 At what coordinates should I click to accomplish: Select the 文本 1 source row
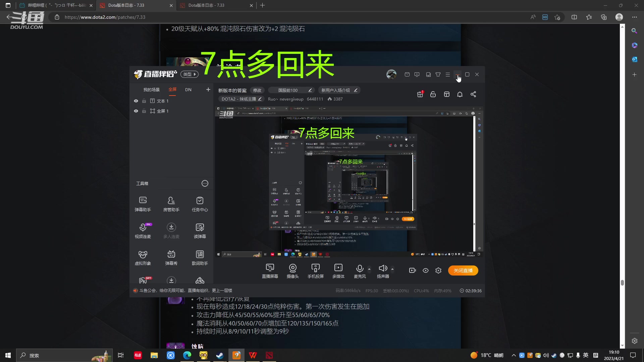pos(171,101)
